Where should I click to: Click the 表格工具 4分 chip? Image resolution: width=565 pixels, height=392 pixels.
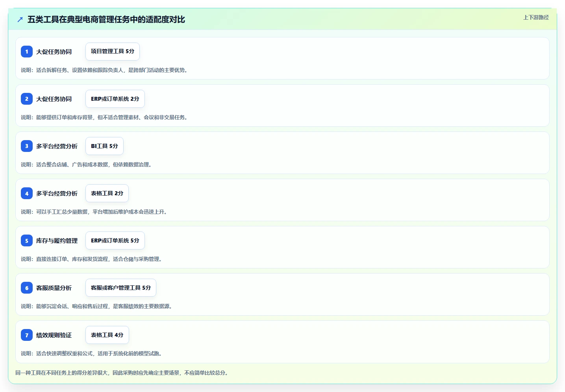click(x=107, y=335)
